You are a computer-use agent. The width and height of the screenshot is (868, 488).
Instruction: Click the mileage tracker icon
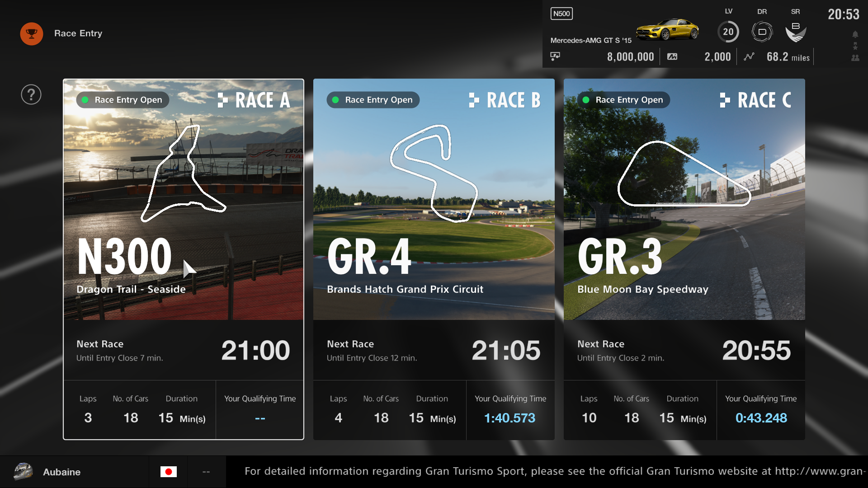(750, 56)
